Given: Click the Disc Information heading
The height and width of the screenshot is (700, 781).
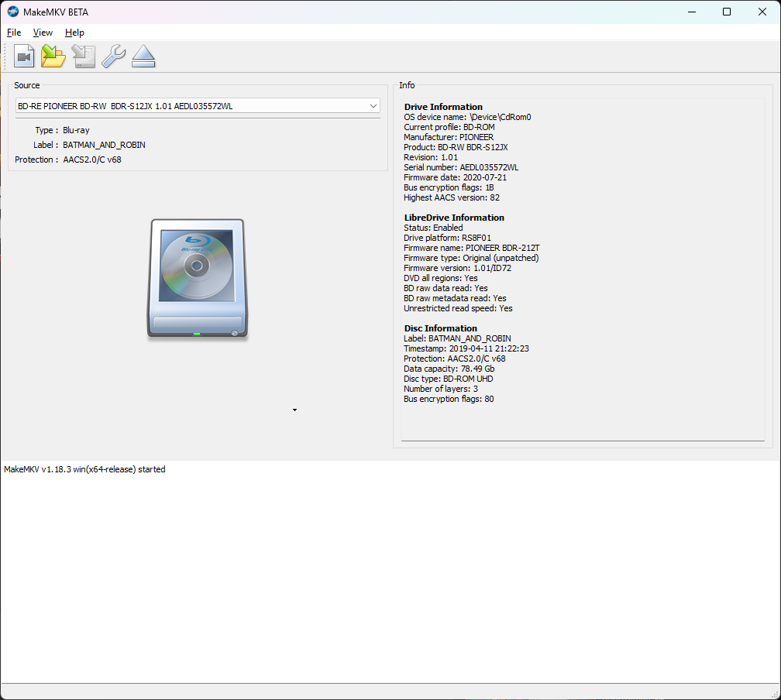Looking at the screenshot, I should [441, 328].
